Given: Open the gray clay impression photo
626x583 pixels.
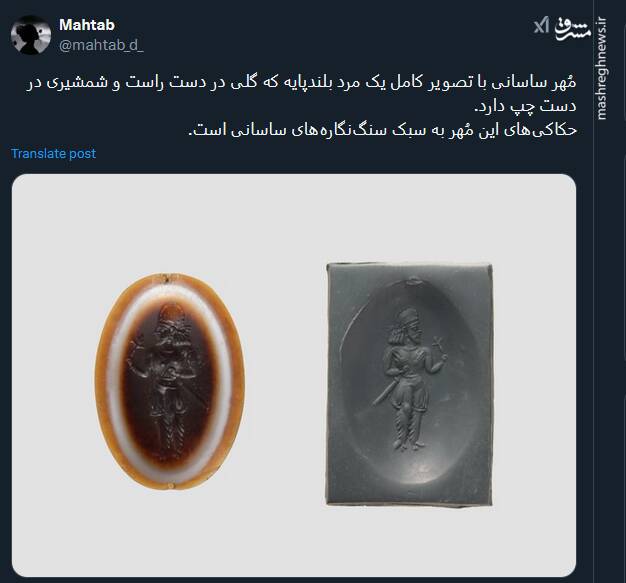Looking at the screenshot, I should [x=409, y=385].
